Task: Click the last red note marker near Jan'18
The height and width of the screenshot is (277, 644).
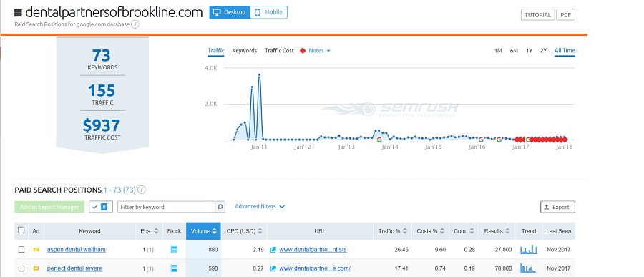Action: click(x=565, y=140)
